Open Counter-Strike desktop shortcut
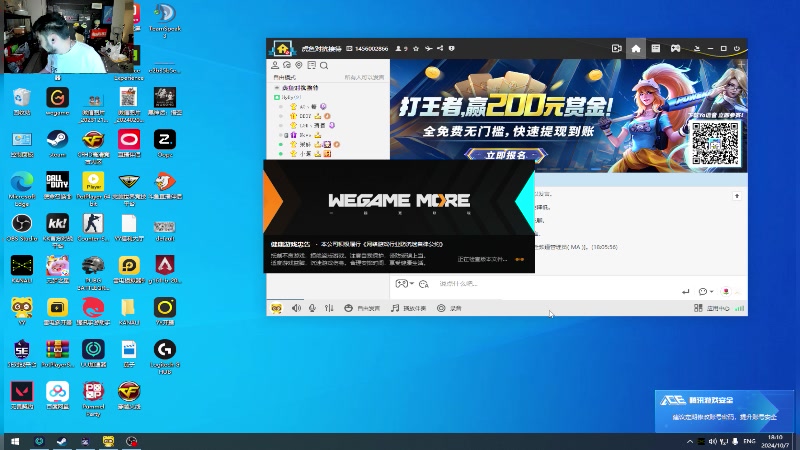Image resolution: width=800 pixels, height=450 pixels. [93, 228]
